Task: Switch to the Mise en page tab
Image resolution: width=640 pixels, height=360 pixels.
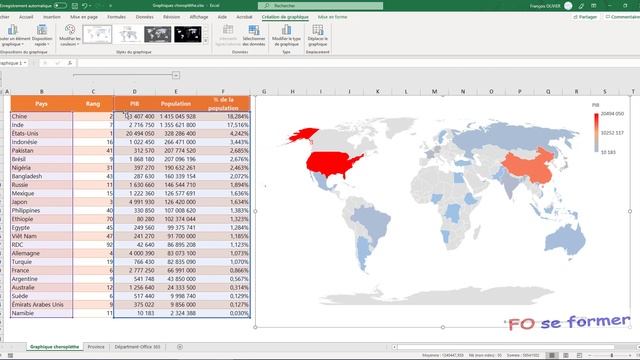Action: point(84,17)
